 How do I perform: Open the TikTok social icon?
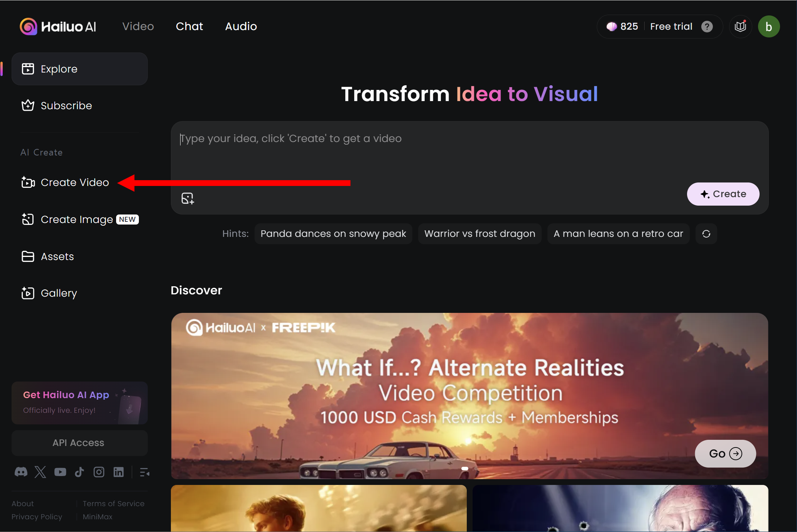[x=79, y=472]
